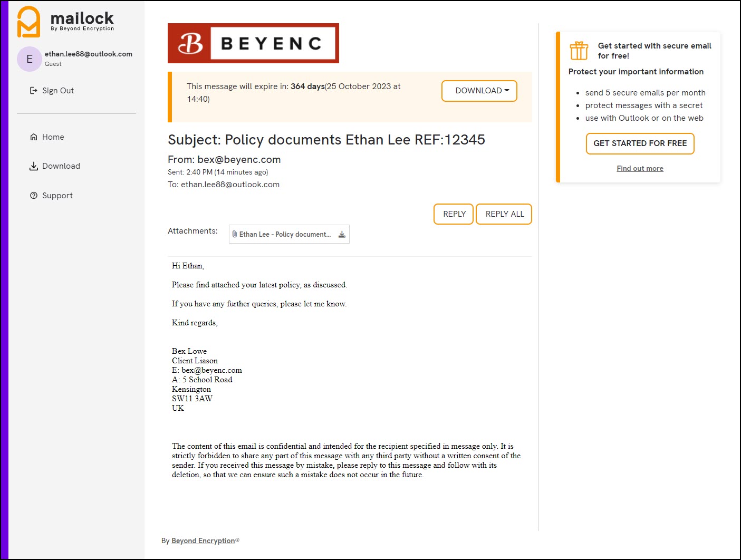Open the Beyond Encryption footer link
The image size is (741, 560).
click(203, 540)
